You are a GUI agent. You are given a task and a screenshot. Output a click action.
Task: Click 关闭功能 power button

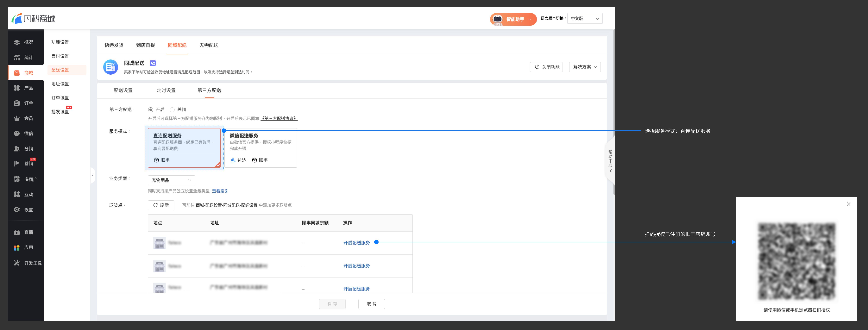pyautogui.click(x=546, y=67)
